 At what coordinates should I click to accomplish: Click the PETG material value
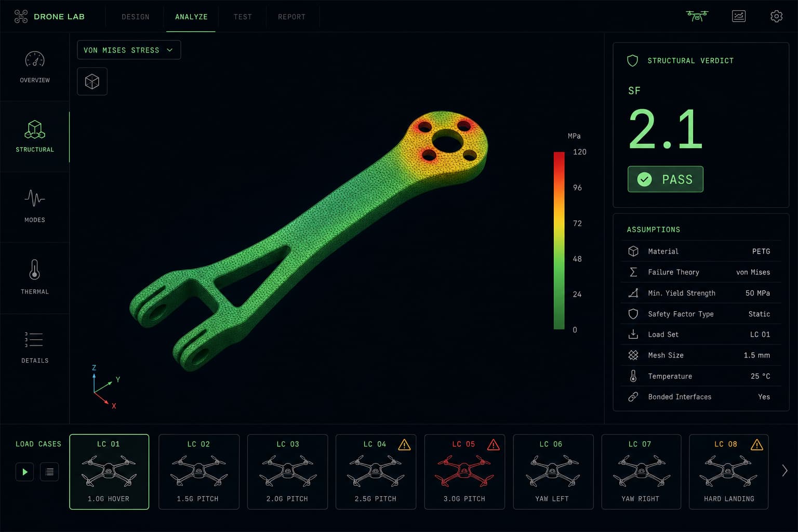tap(761, 251)
